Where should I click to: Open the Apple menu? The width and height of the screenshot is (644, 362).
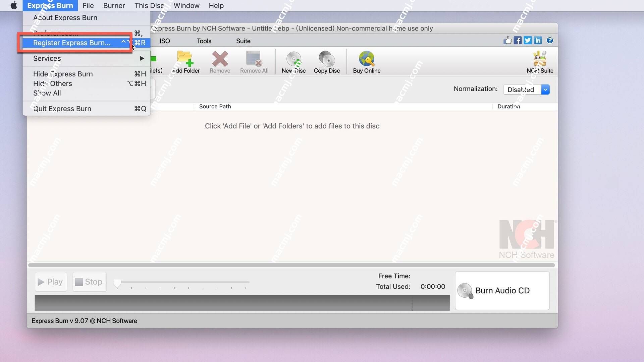14,5
